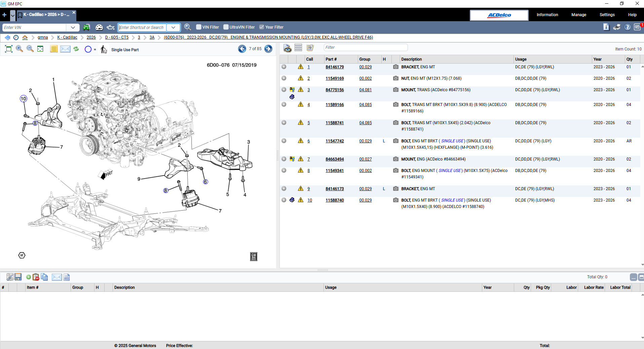Click the save picklist floppy disk icon
The width and height of the screenshot is (644, 349).
pos(18,277)
